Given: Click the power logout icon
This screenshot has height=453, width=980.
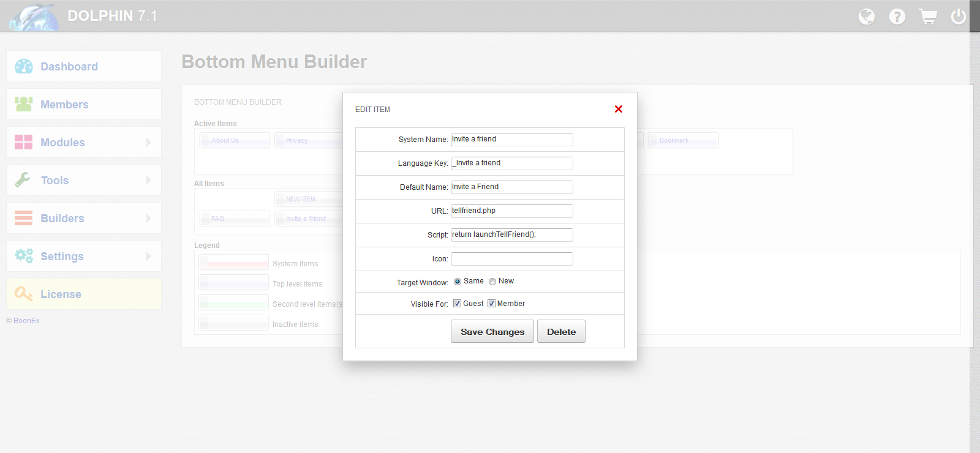Looking at the screenshot, I should (958, 17).
